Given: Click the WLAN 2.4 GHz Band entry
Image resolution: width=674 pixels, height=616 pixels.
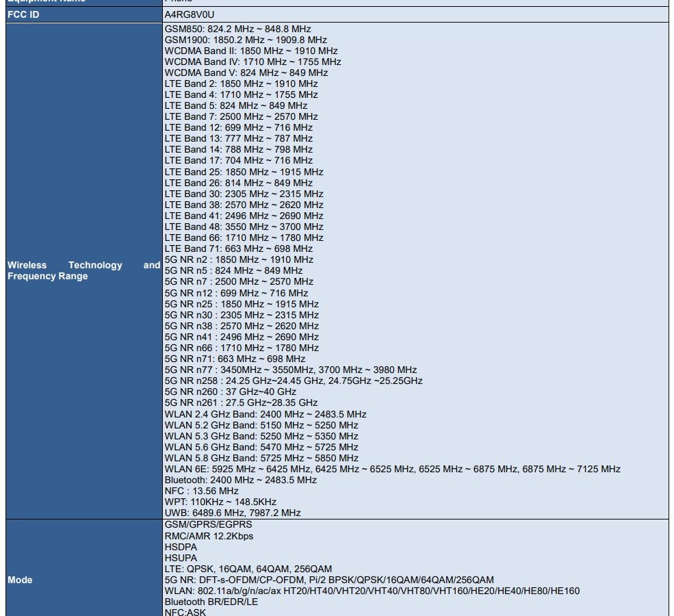Looking at the screenshot, I should point(265,414).
